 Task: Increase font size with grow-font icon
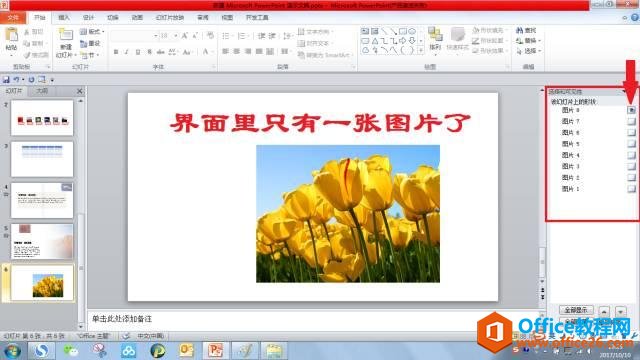pyautogui.click(x=185, y=36)
